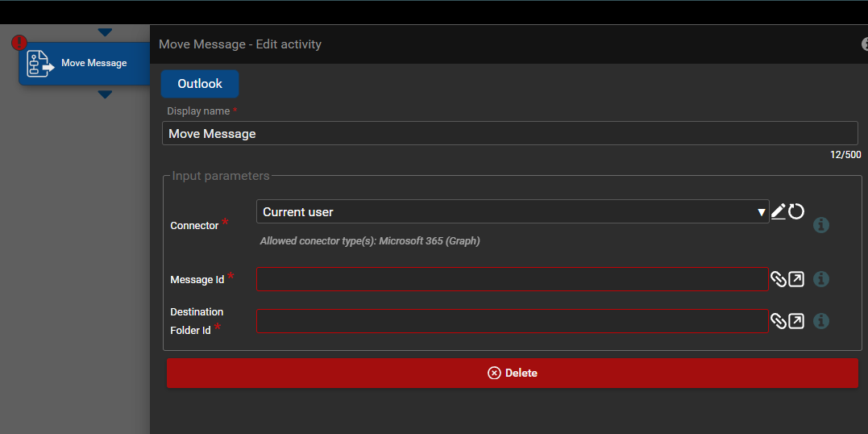Show info for the Message Id parameter
Image resolution: width=868 pixels, height=434 pixels.
pos(821,279)
